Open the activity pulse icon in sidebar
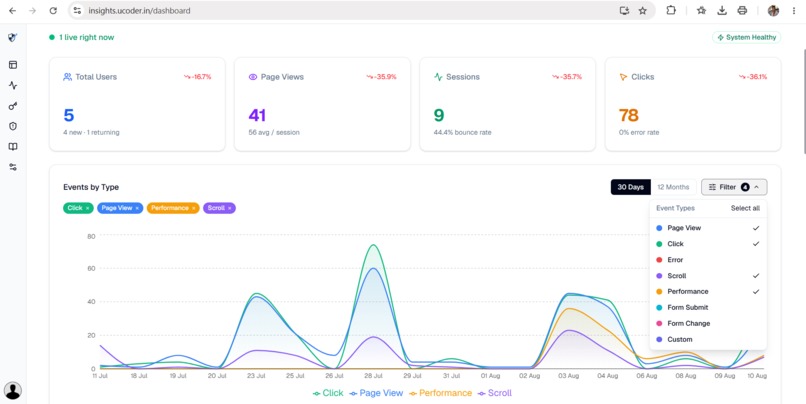This screenshot has width=806, height=404. 13,85
